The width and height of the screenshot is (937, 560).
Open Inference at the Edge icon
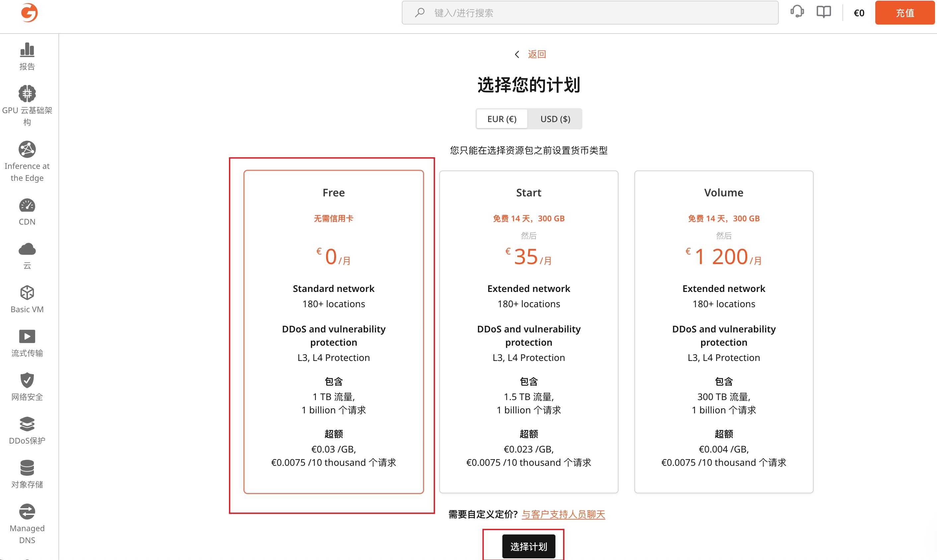pyautogui.click(x=27, y=149)
